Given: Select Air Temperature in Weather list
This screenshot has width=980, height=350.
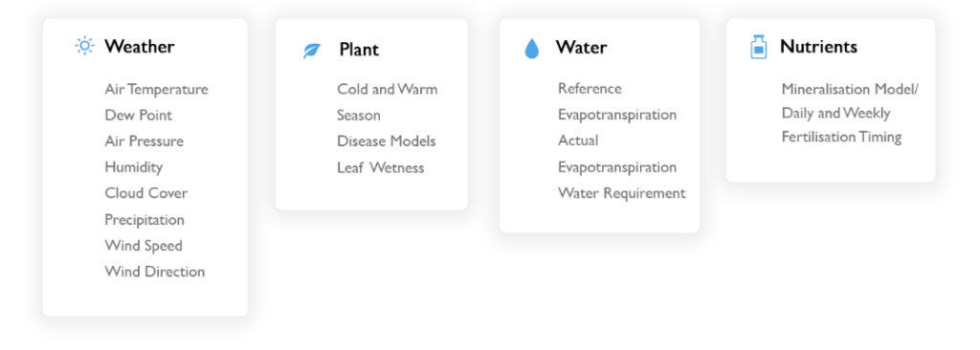Looking at the screenshot, I should pos(156,89).
